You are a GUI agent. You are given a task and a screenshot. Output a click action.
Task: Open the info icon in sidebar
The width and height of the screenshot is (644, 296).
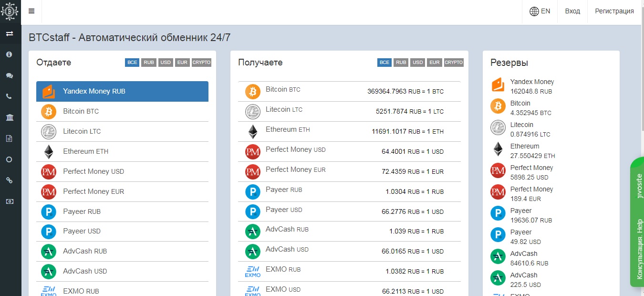click(x=9, y=54)
